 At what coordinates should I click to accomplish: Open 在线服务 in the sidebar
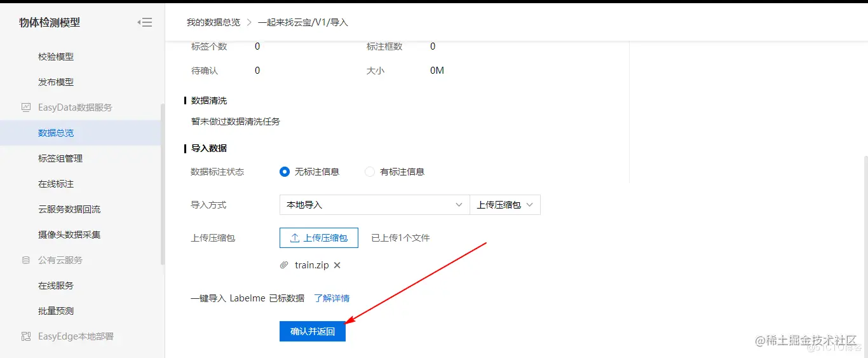click(x=56, y=286)
